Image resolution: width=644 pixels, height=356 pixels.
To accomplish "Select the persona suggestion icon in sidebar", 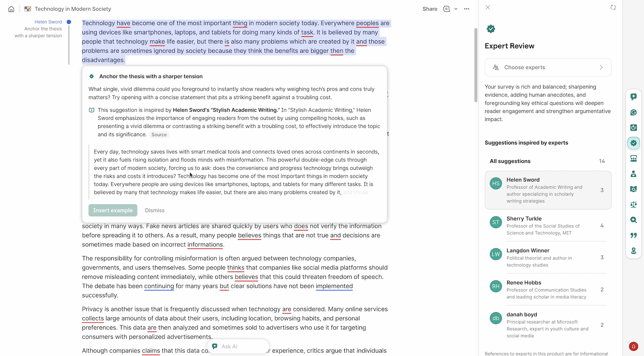I will (x=633, y=174).
